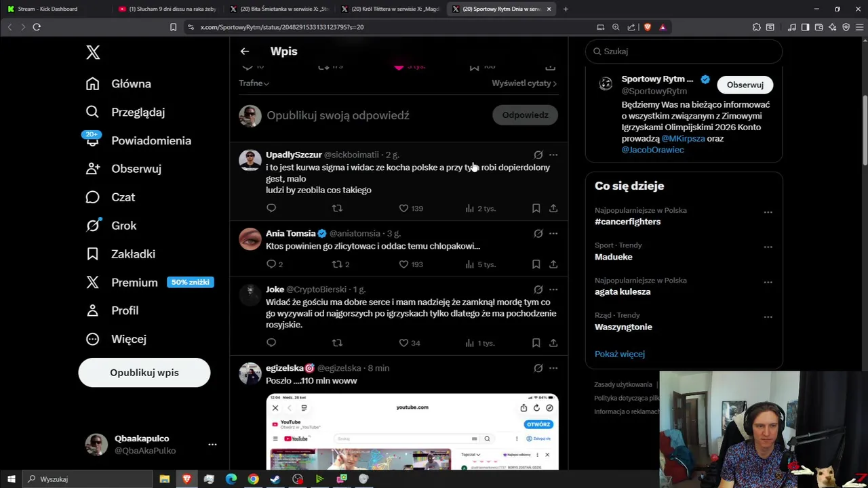Viewport: 868px width, 488px height.
Task: Like Joke's reply with 34 likes
Action: (x=410, y=343)
